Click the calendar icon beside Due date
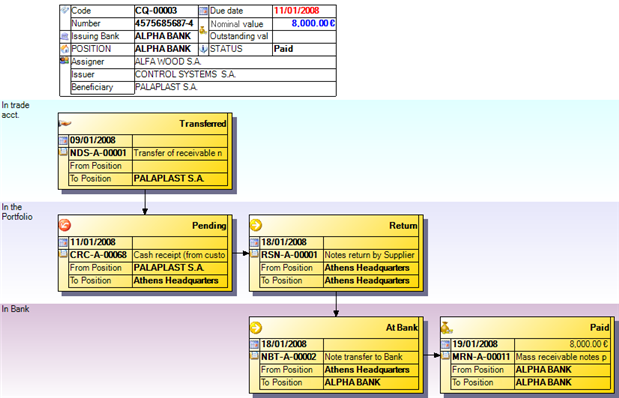 203,11
